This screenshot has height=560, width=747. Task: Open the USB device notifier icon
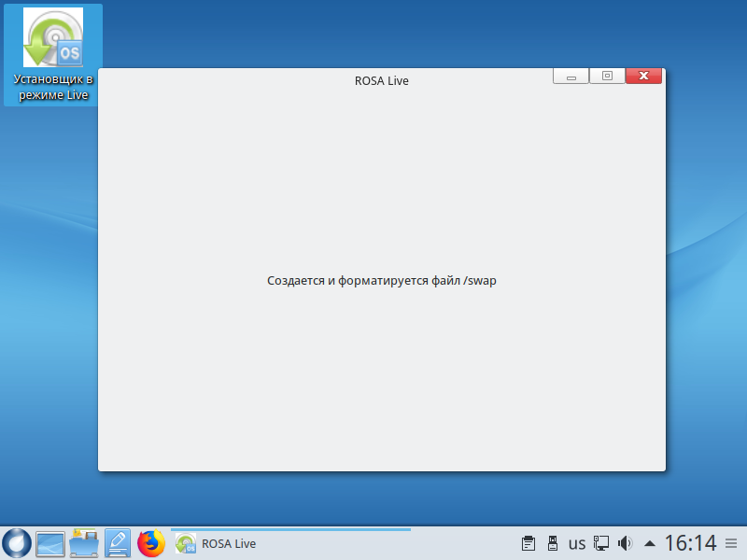click(552, 543)
